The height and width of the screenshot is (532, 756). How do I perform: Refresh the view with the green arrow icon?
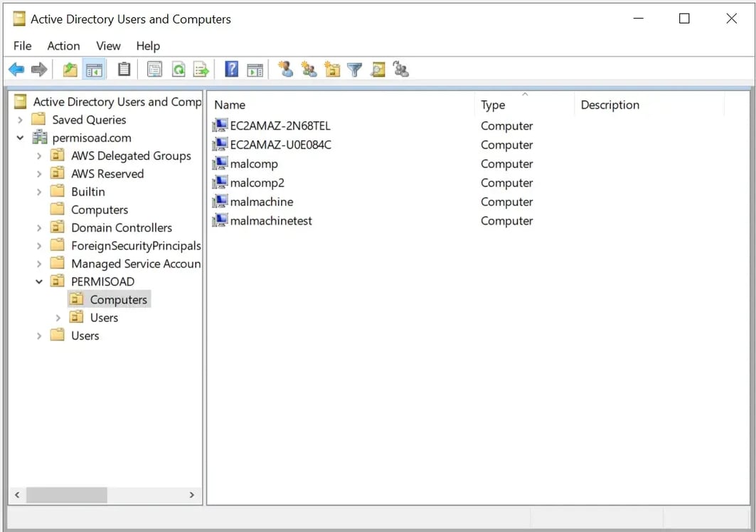(x=179, y=70)
